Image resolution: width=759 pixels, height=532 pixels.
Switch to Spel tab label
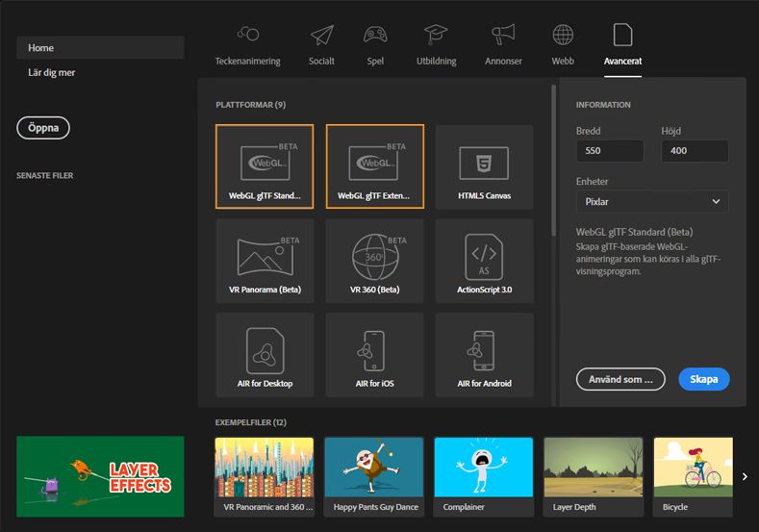375,61
